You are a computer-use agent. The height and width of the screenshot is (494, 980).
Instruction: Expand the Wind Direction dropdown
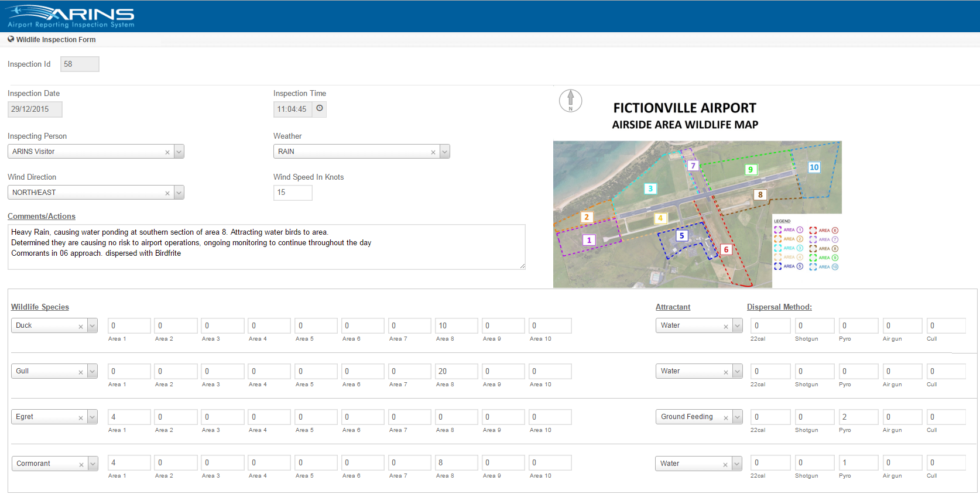[x=179, y=193]
